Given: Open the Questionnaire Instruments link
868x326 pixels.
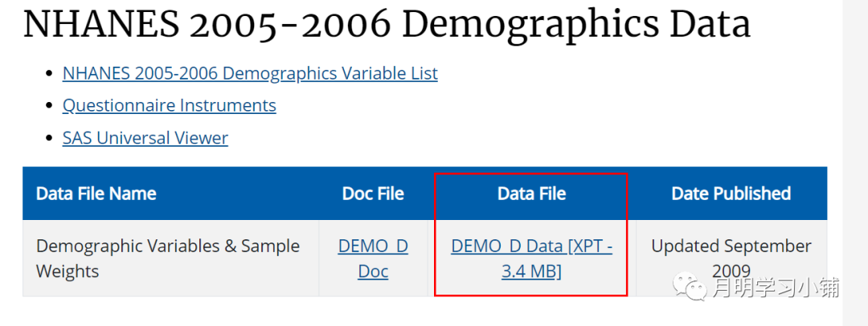Looking at the screenshot, I should click(x=169, y=105).
